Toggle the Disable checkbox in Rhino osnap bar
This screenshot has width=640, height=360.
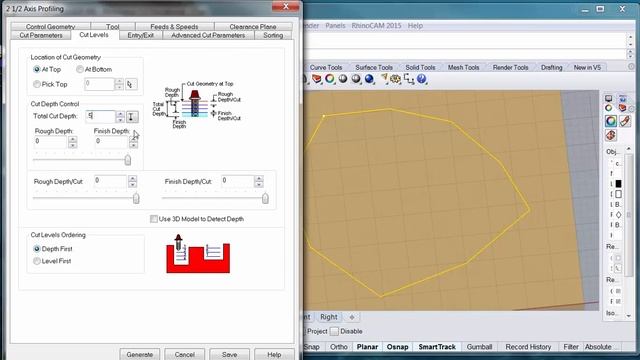point(334,331)
